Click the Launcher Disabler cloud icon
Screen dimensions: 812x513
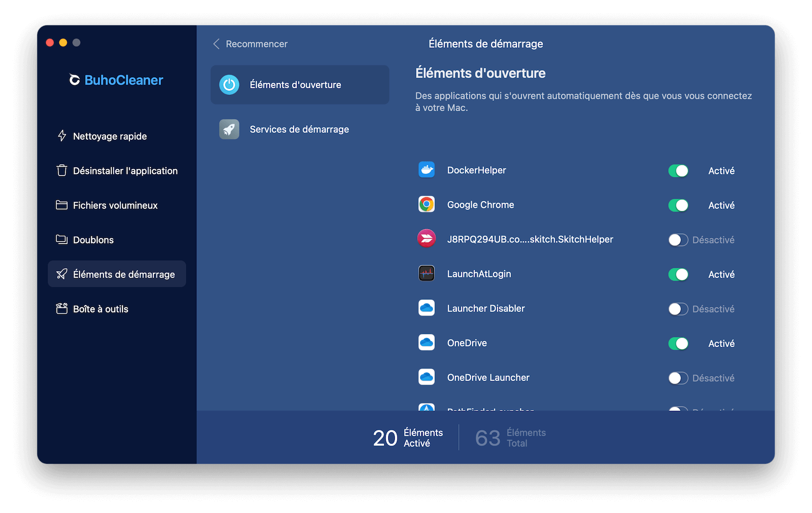[x=427, y=308]
